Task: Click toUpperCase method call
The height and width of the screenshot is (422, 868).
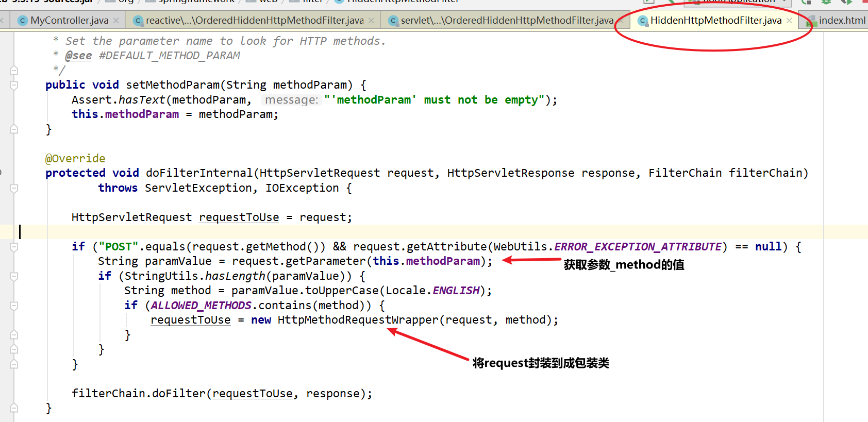Action: 342,291
